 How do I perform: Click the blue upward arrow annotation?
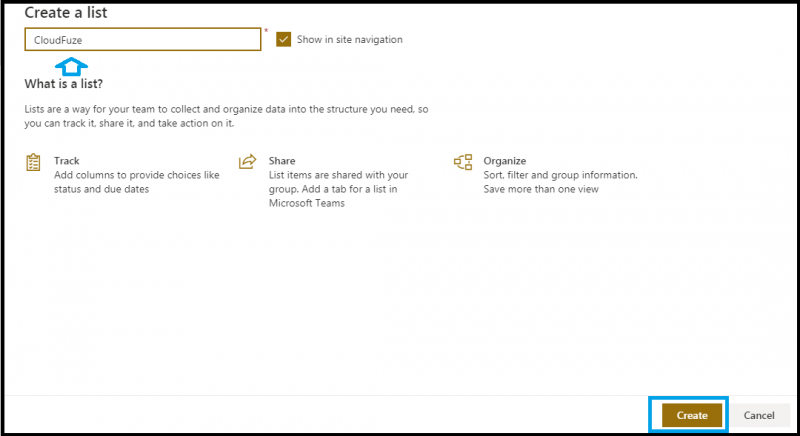tap(71, 67)
